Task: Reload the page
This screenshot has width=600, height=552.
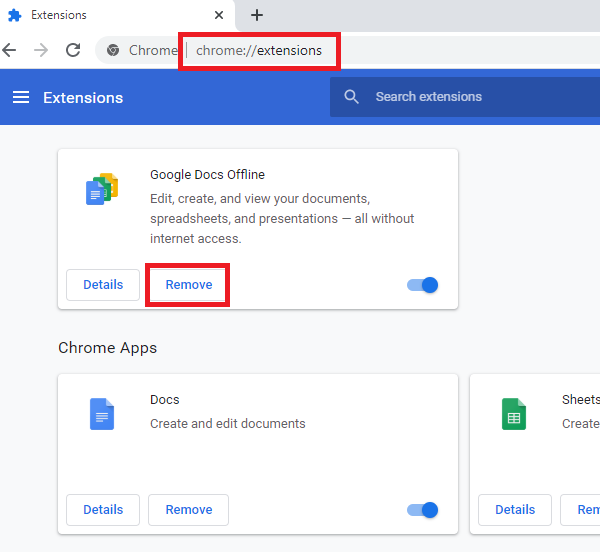Action: pyautogui.click(x=73, y=50)
